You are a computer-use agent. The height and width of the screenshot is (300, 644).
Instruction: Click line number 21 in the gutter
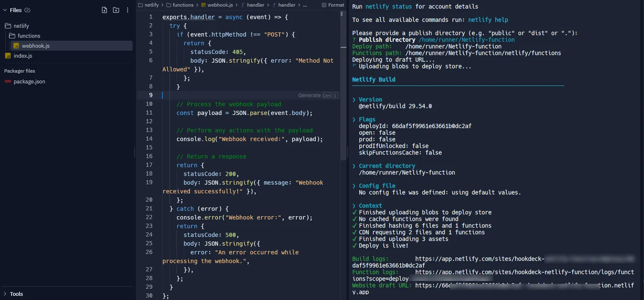tap(149, 208)
